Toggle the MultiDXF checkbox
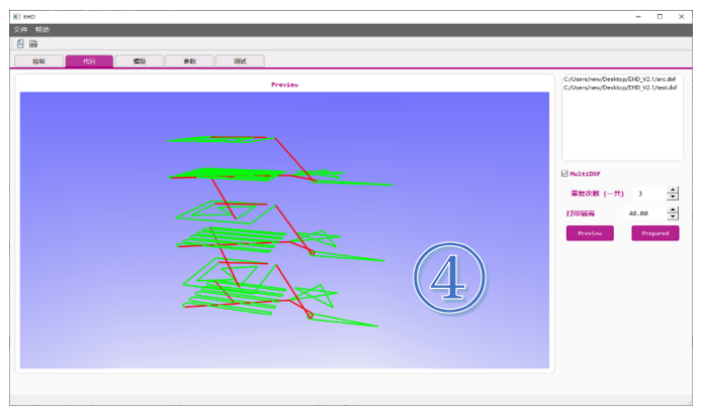The image size is (701, 412). tap(565, 173)
